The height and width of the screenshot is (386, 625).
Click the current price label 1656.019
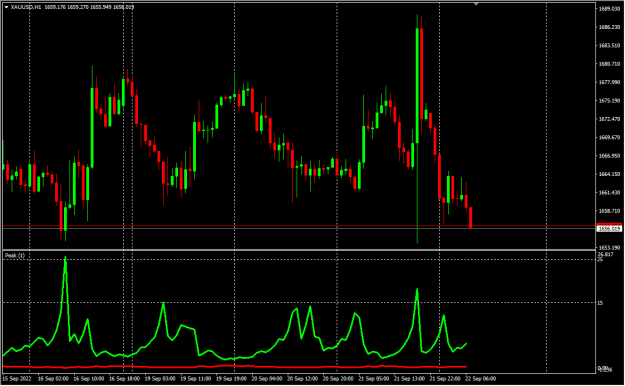[x=609, y=229]
